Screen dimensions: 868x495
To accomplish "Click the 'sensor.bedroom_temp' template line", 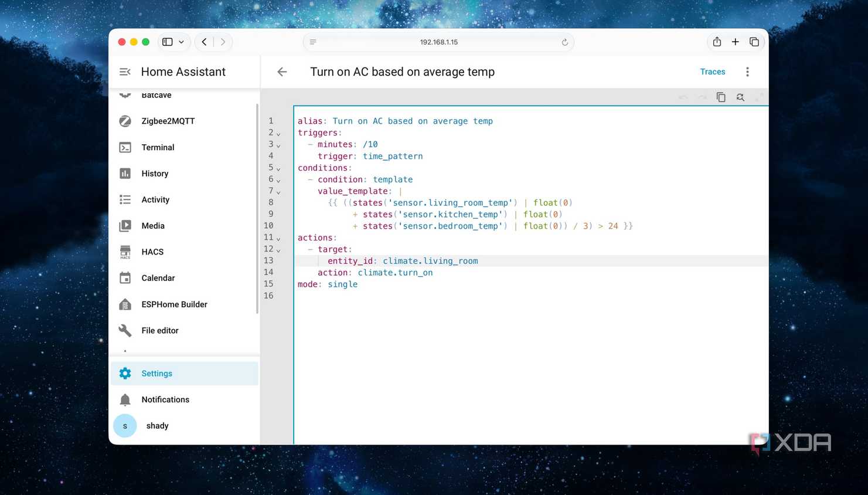I will (x=492, y=226).
